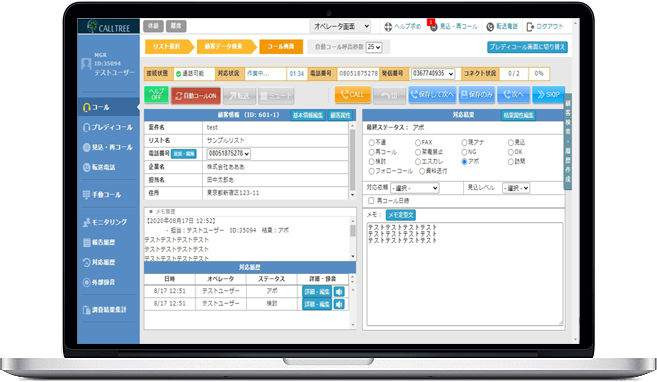The height and width of the screenshot is (382, 657).
Task: Open the 電話番号 08051875278 dropdown
Action: coord(228,154)
